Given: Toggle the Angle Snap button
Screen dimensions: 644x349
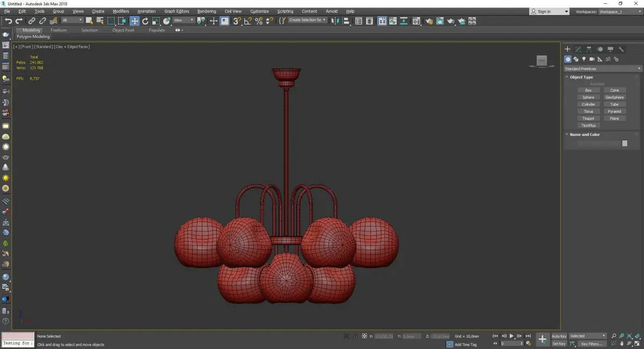Looking at the screenshot, I should 247,21.
